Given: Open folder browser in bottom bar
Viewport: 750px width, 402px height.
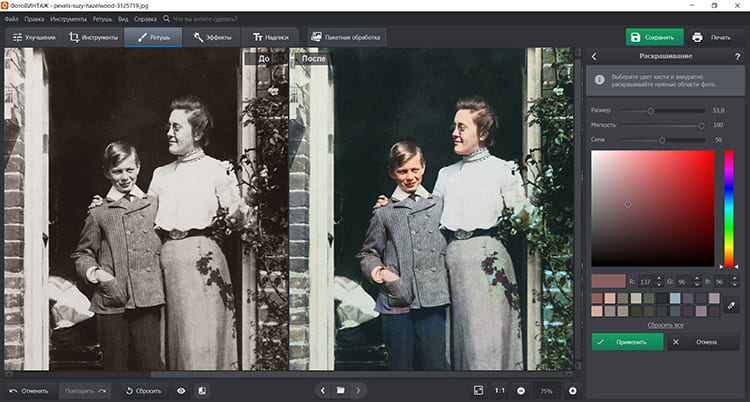Looking at the screenshot, I should coord(340,390).
